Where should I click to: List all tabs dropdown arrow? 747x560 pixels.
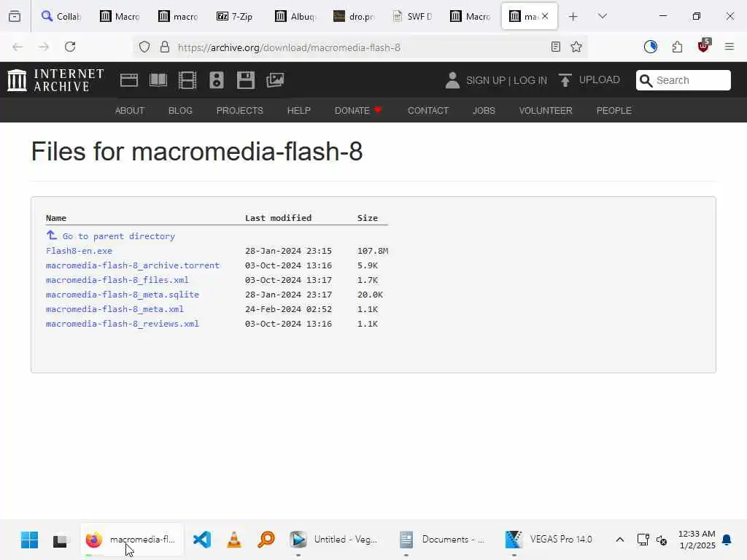pos(603,16)
